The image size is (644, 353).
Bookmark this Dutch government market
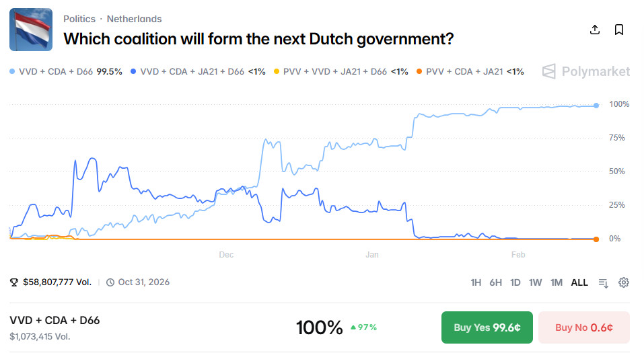point(619,30)
